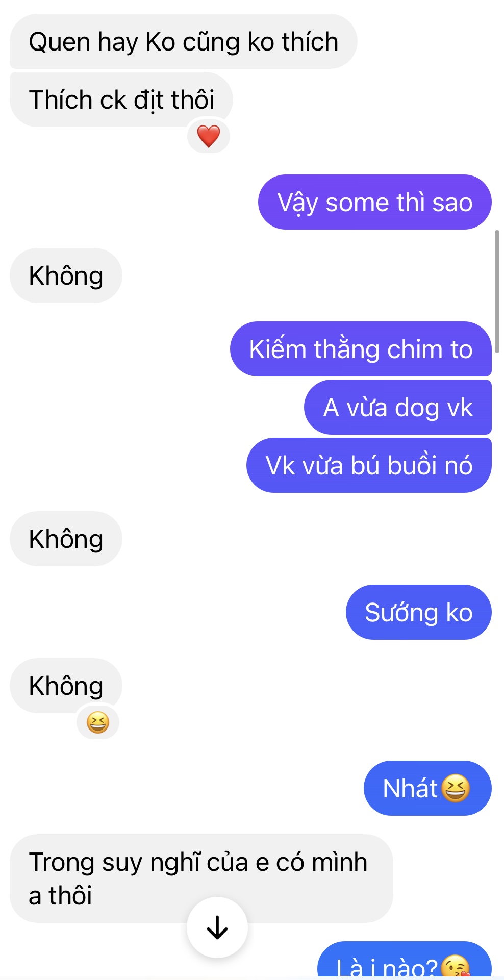Tap the 'Không' reply just above 'Sướng ko'

66,539
